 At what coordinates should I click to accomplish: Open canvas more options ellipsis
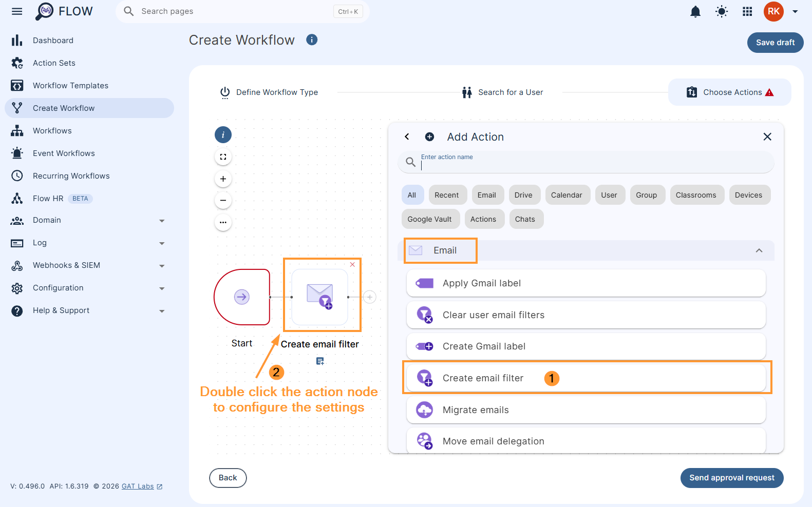[x=223, y=223]
